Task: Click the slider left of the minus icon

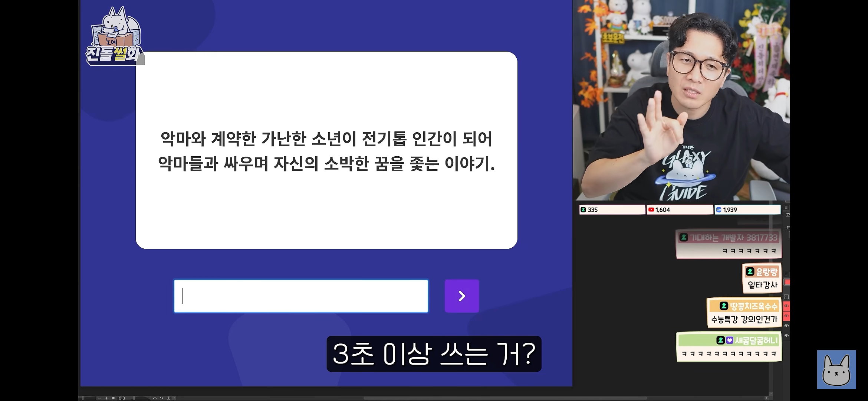Action: tap(87, 398)
